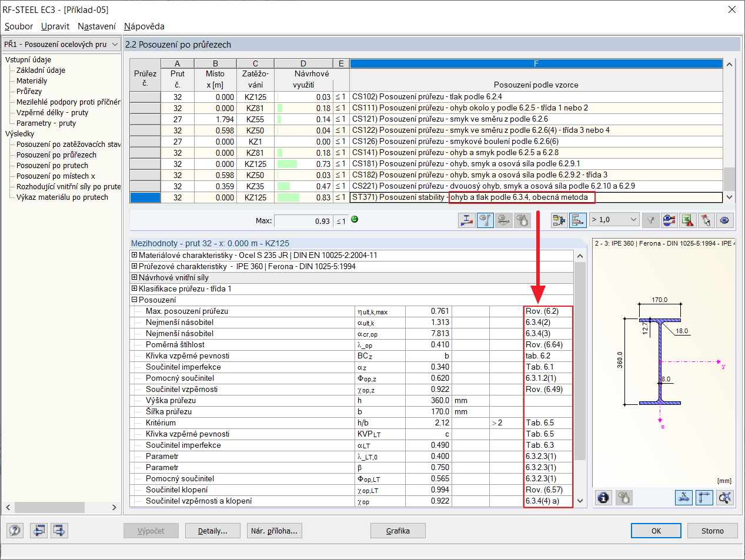Image resolution: width=745 pixels, height=560 pixels.
Task: Open the Nápověda menu
Action: coord(144,26)
